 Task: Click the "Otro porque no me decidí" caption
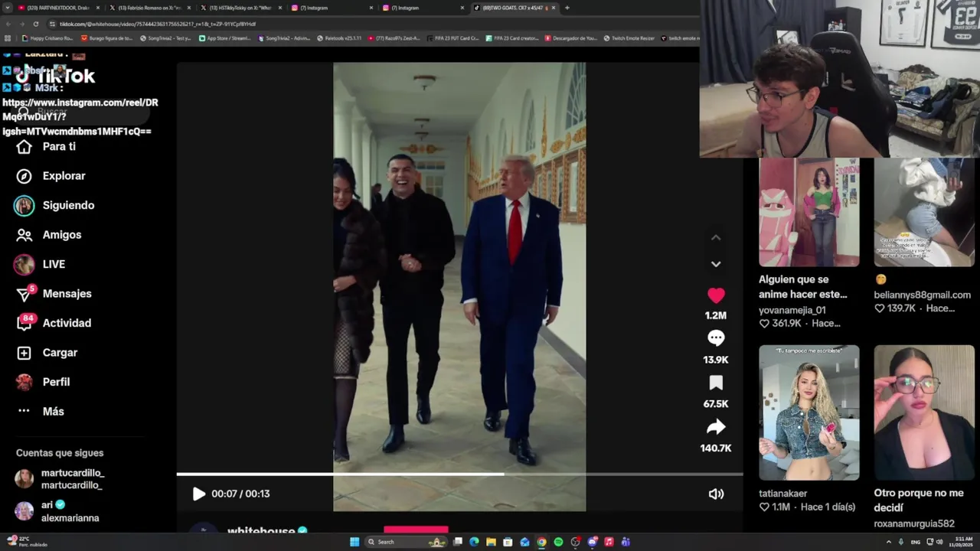point(919,500)
